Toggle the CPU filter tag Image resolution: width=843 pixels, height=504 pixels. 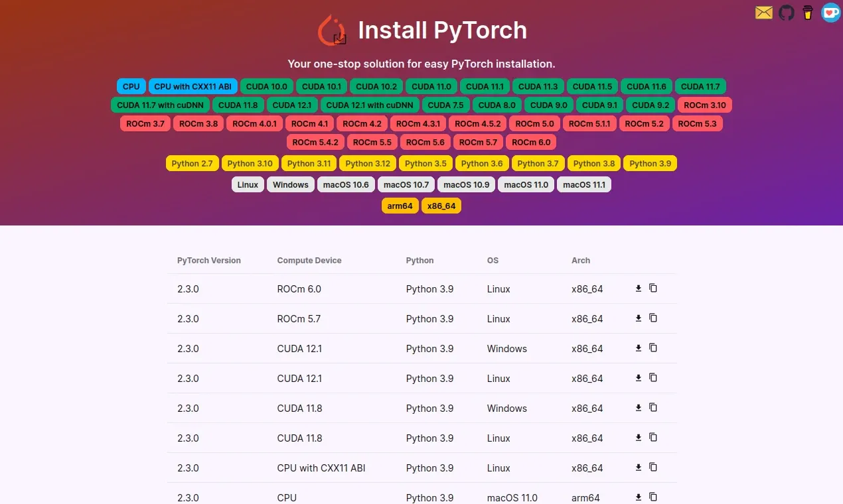pos(131,86)
